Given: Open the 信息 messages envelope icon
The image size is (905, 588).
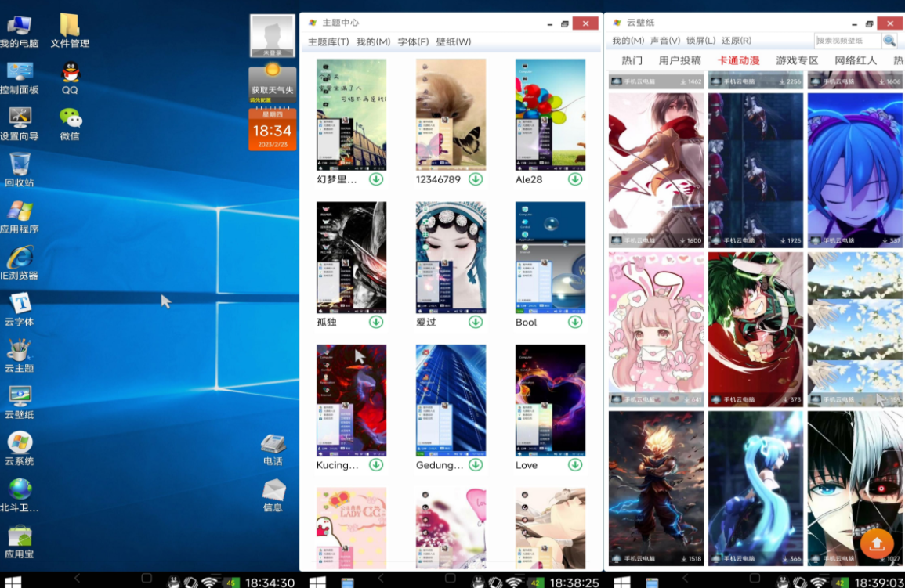Looking at the screenshot, I should coord(273,496).
